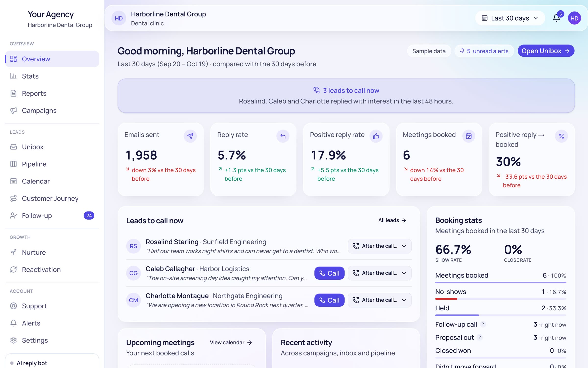The height and width of the screenshot is (368, 588).
Task: Click the Follow-up badge showing 24
Action: pos(89,215)
